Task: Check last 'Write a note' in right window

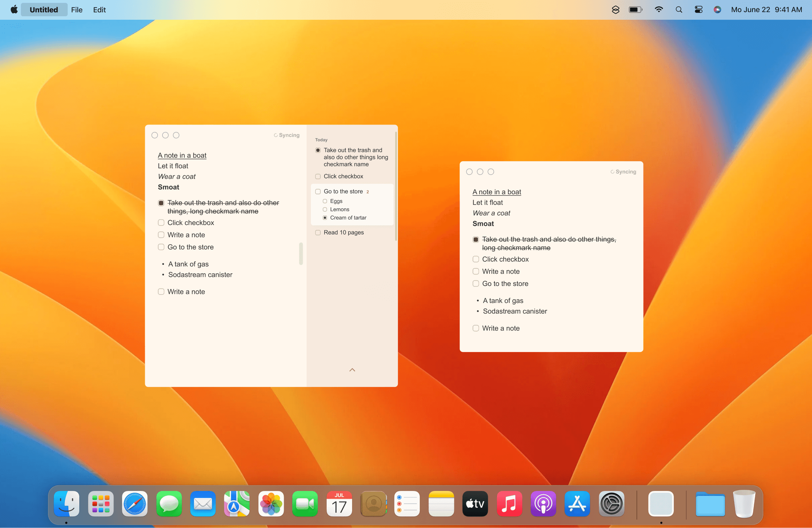Action: coord(476,328)
